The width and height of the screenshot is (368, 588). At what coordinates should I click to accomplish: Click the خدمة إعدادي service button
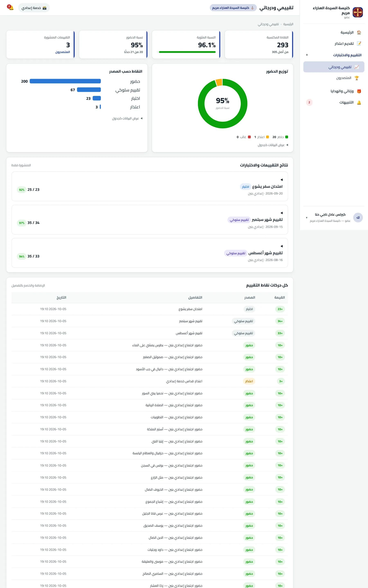click(34, 8)
